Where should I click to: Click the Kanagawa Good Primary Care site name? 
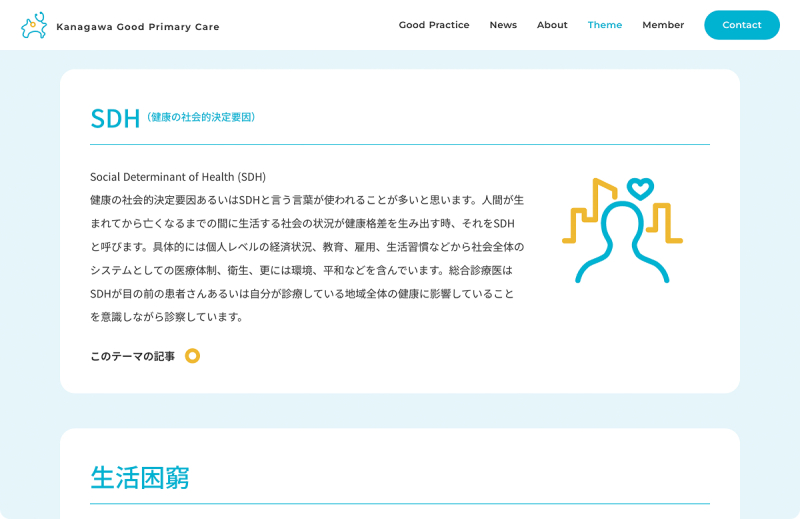(138, 27)
